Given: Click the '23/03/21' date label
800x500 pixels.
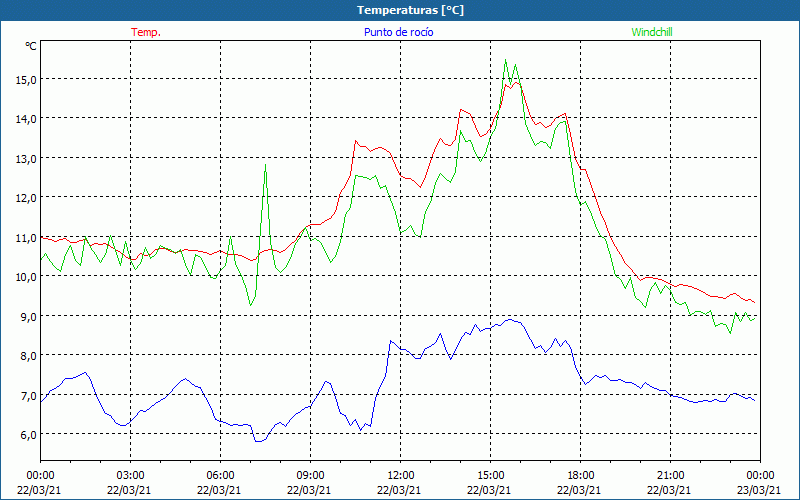Looking at the screenshot, I should pyautogui.click(x=760, y=490).
